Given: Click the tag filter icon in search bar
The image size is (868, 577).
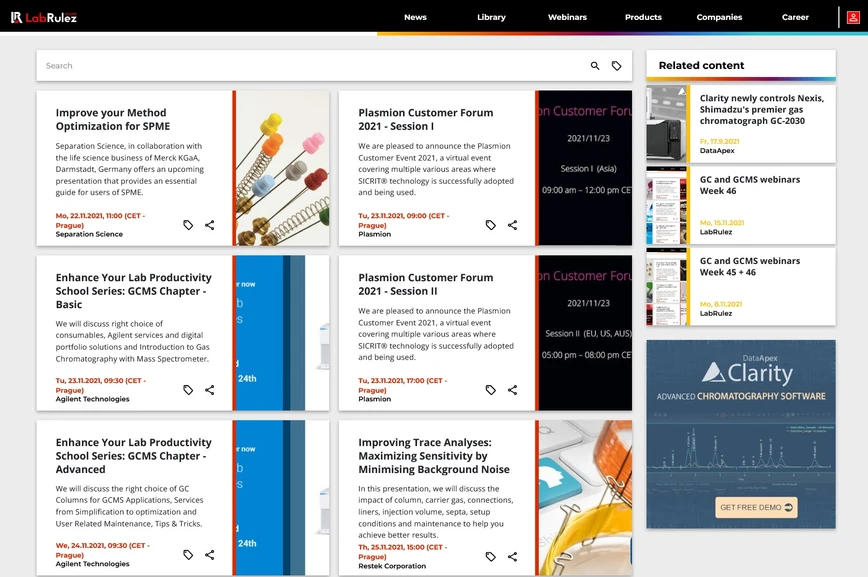Looking at the screenshot, I should [x=616, y=66].
